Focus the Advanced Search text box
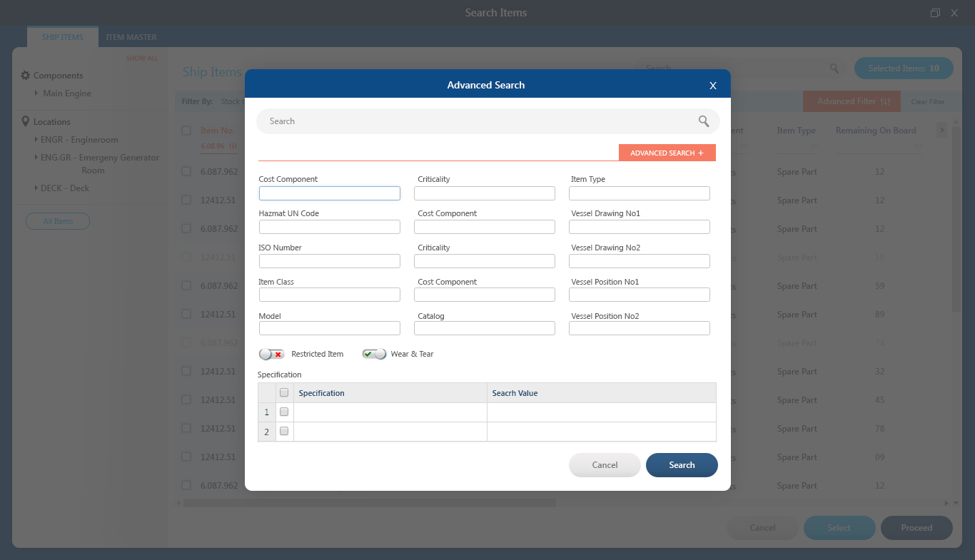 pos(487,121)
